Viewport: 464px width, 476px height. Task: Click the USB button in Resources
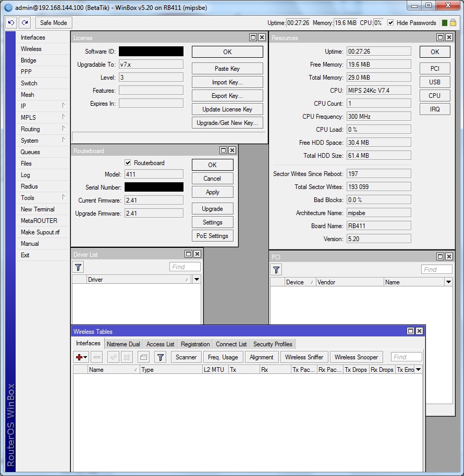click(435, 82)
